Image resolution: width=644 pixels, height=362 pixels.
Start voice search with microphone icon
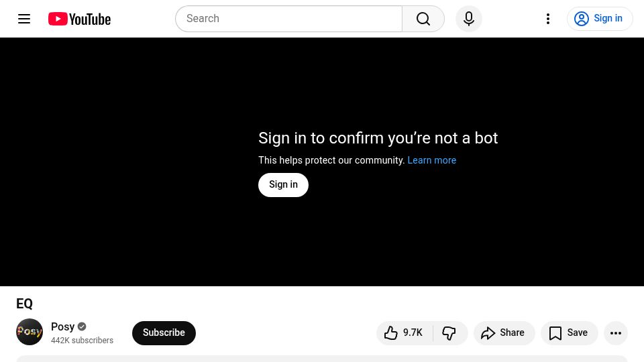(x=469, y=19)
